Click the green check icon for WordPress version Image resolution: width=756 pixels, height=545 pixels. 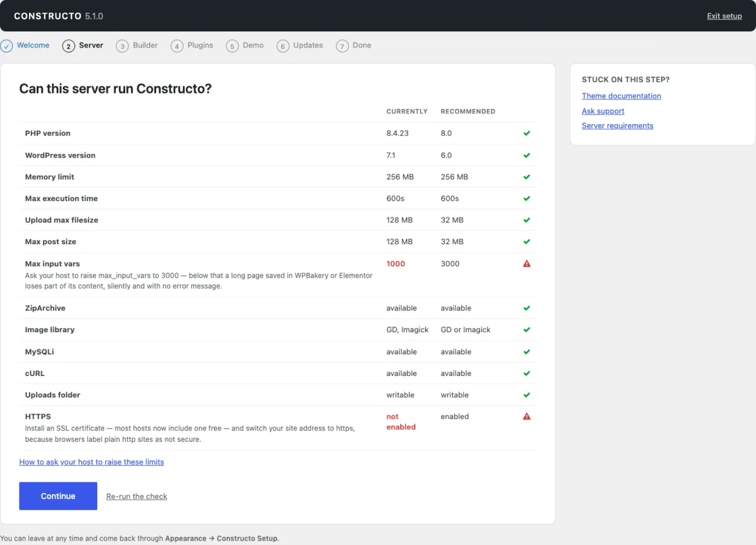tap(526, 156)
